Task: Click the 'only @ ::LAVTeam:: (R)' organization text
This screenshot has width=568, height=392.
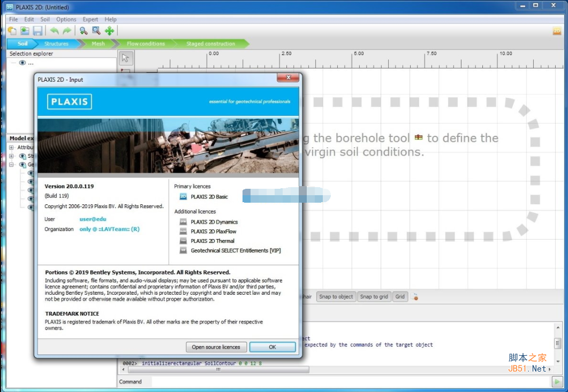Action: click(x=109, y=229)
